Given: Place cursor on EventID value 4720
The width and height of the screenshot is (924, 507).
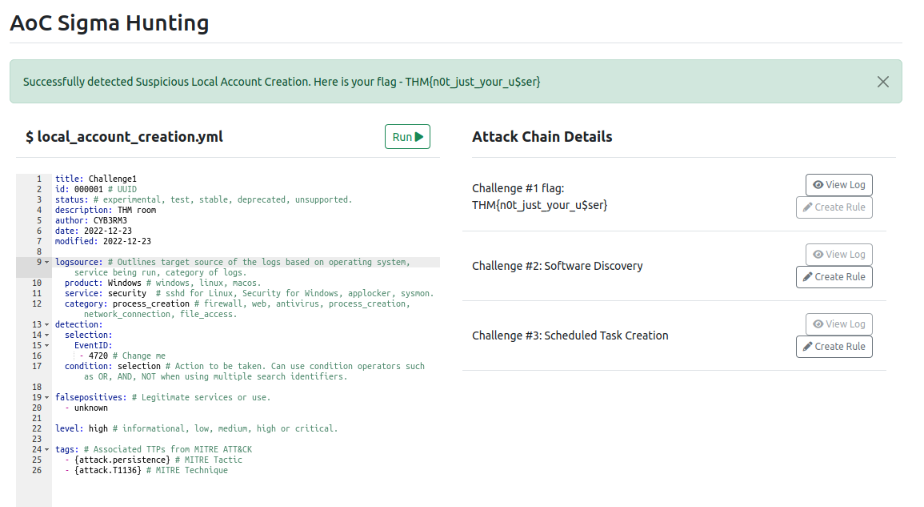Looking at the screenshot, I should click(x=98, y=356).
